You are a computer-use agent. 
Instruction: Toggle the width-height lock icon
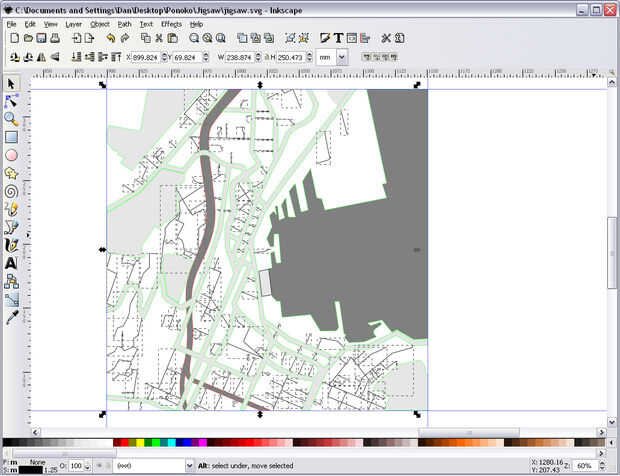pyautogui.click(x=265, y=58)
